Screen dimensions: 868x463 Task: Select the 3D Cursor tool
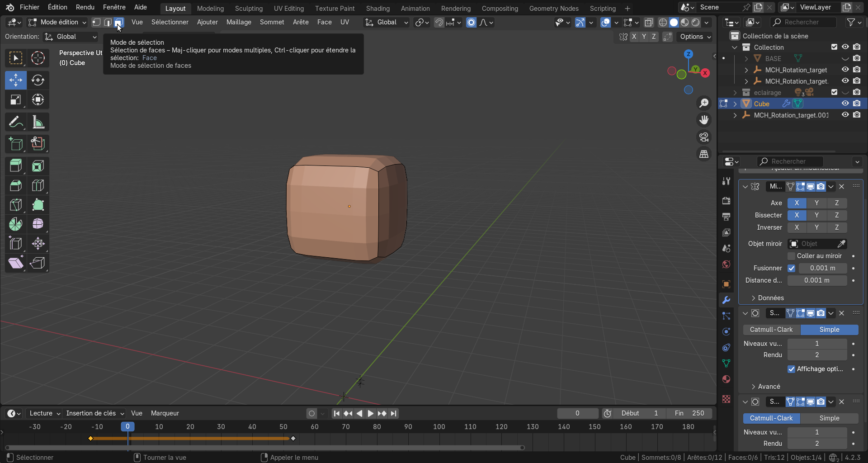pyautogui.click(x=38, y=58)
